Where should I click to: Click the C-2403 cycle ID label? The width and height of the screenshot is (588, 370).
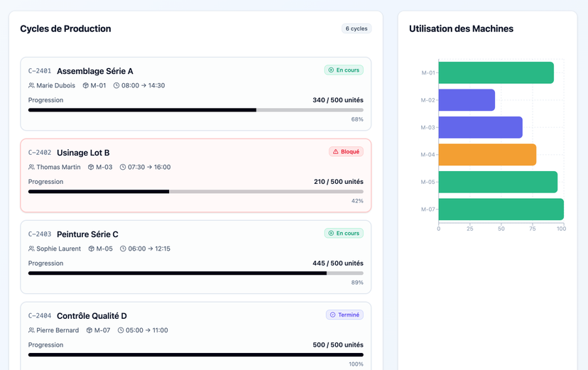coord(40,234)
